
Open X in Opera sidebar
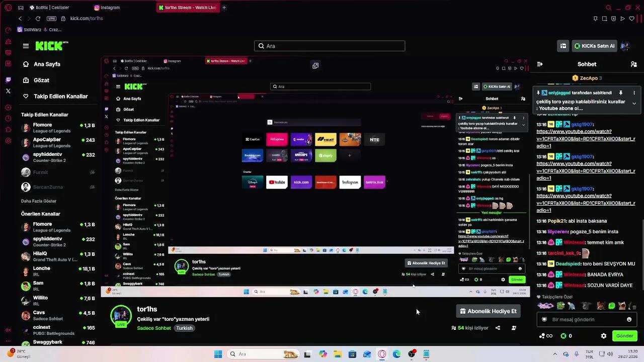coord(8,91)
